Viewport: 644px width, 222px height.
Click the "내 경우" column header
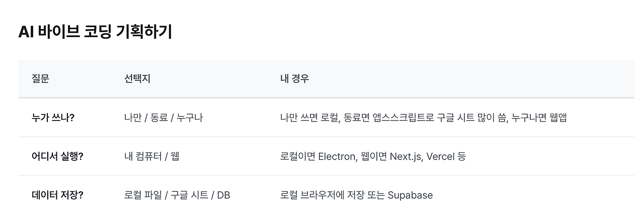[x=294, y=79]
